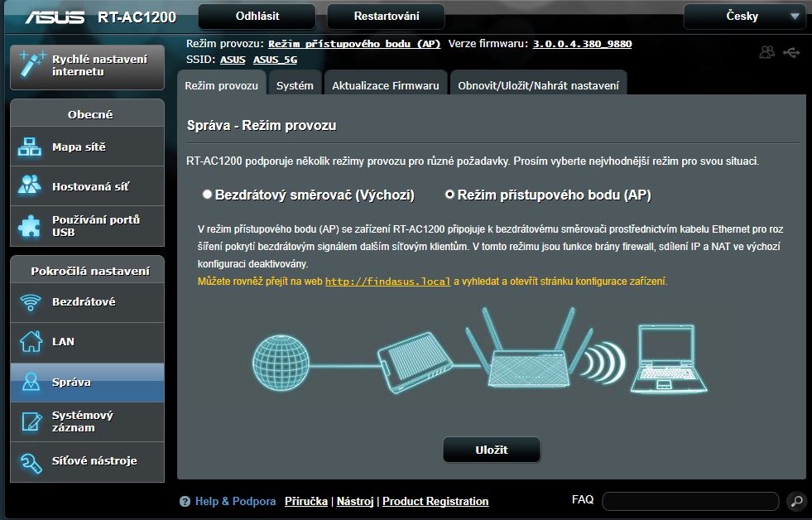The height and width of the screenshot is (520, 812).
Task: Click the FAQ search input field
Action: tap(691, 501)
